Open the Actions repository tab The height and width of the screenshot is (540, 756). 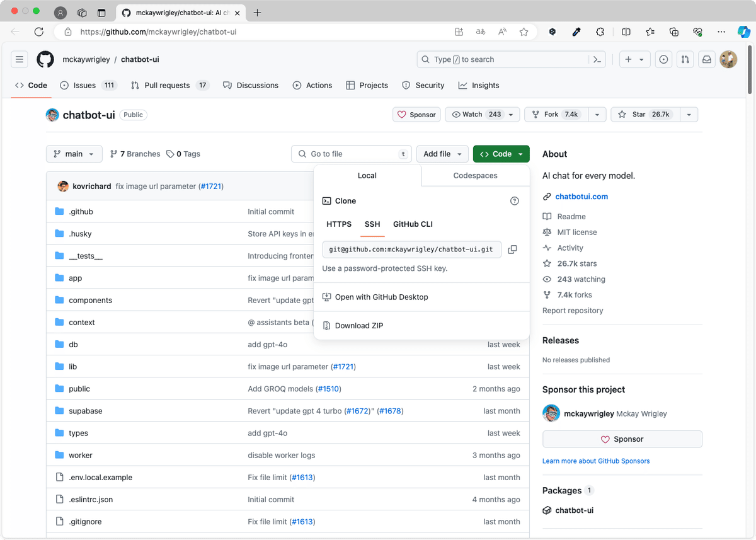[312, 85]
